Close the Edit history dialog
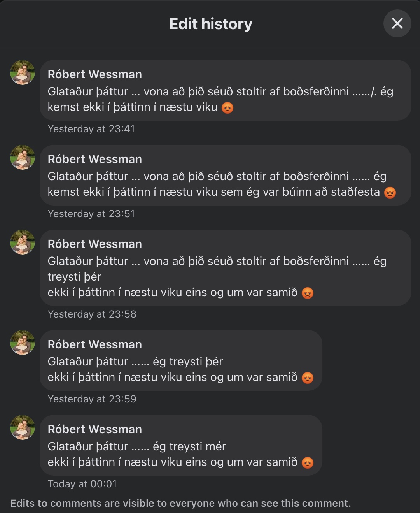 pos(397,24)
